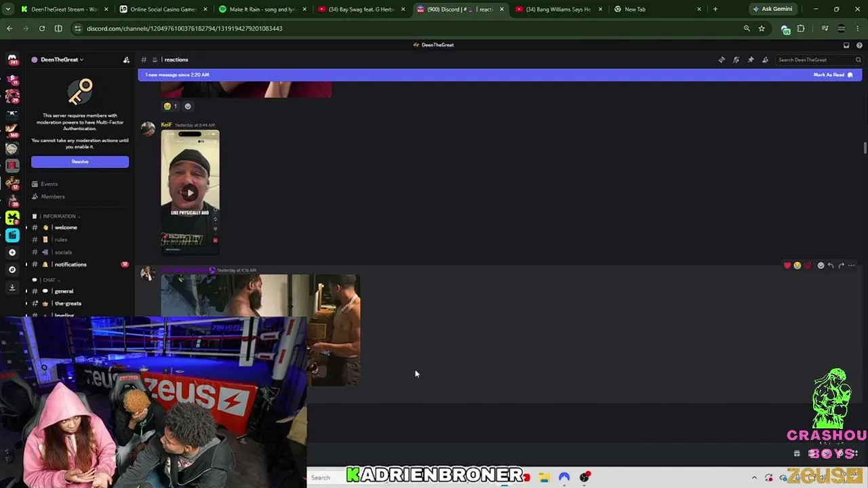
Task: Open Chrome extensions puzzle icon
Action: click(x=801, y=28)
